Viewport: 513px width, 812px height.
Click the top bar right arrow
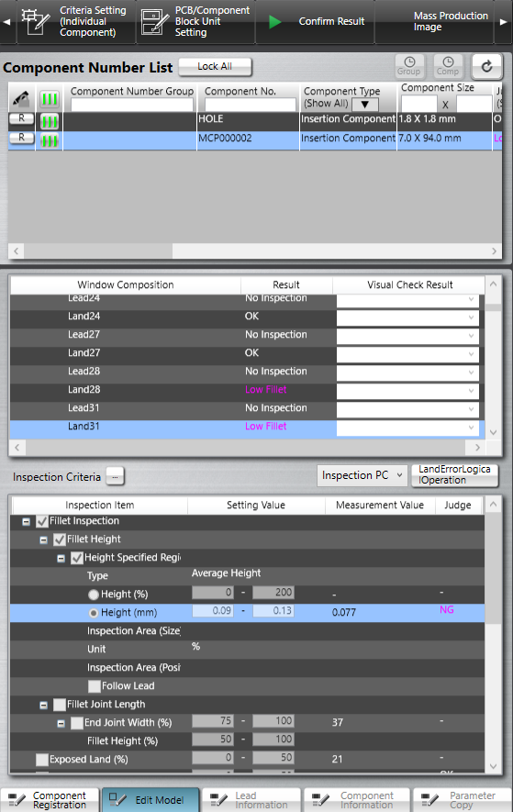pos(503,22)
